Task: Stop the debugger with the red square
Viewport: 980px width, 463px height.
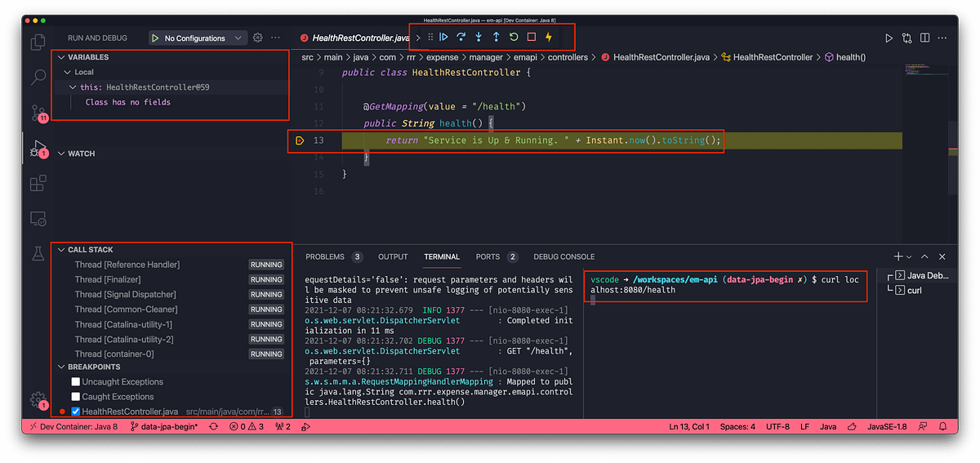Action: click(x=531, y=37)
